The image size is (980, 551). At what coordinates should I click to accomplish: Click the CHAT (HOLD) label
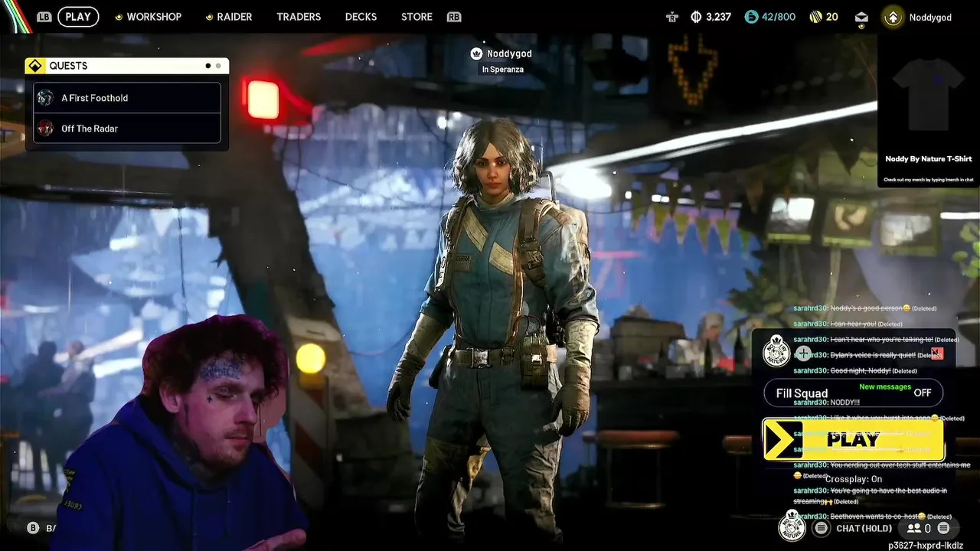(x=864, y=528)
